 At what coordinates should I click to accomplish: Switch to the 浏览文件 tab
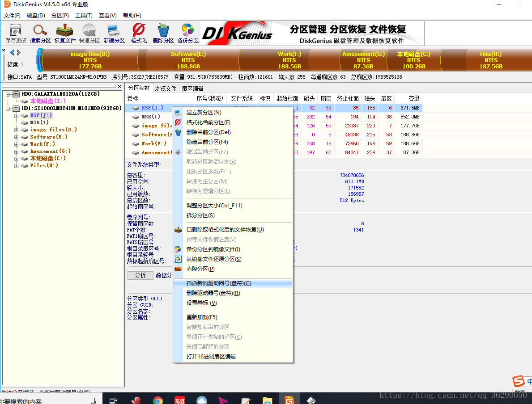(x=166, y=88)
